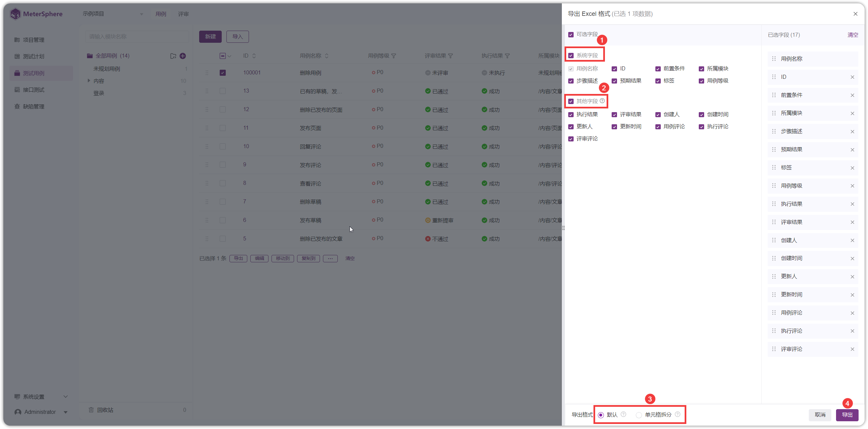Screen dimensions: 868x429
Task: Remove 标签 from selected fields
Action: [852, 168]
